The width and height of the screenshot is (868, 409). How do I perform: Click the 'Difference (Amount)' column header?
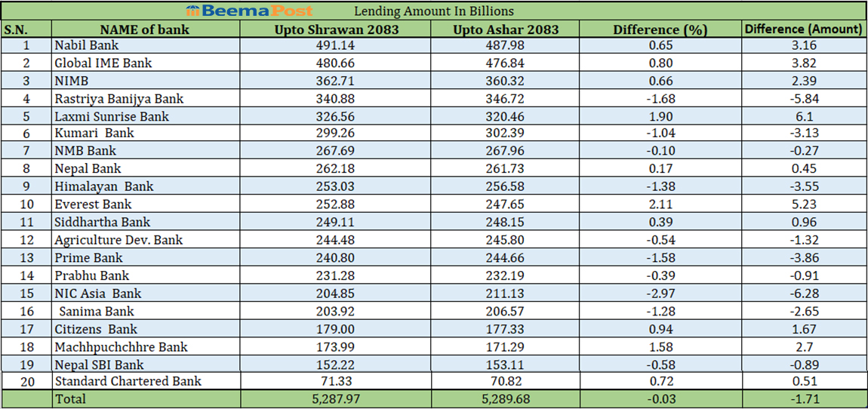(x=803, y=30)
